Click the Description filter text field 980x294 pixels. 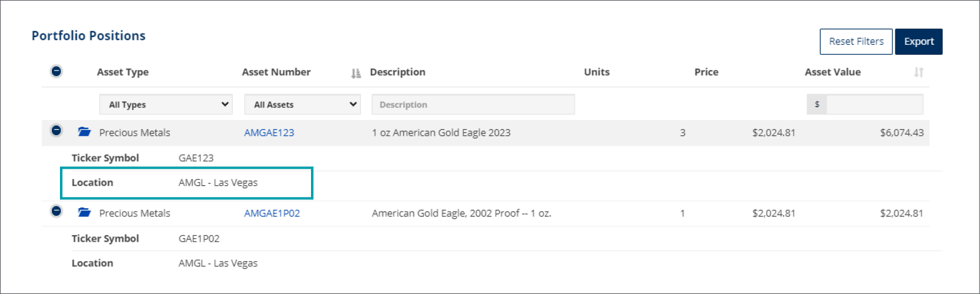[473, 105]
